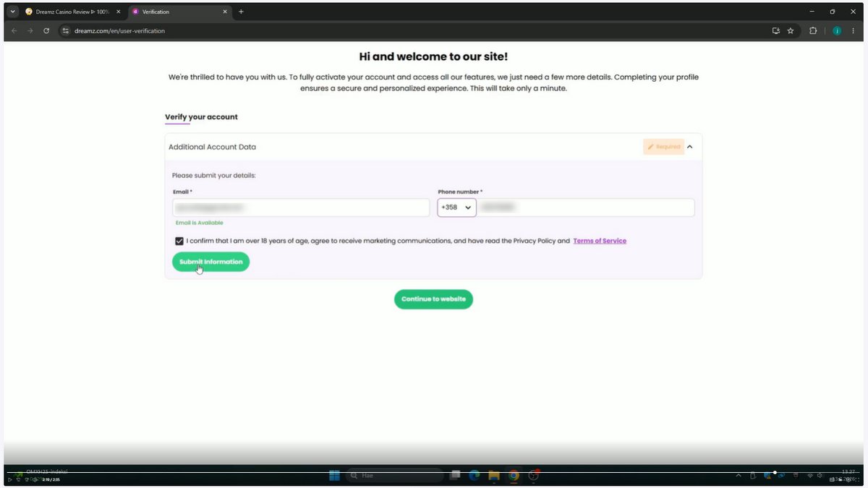Open the tab search dropdown arrow
The height and width of the screenshot is (488, 868).
click(x=12, y=12)
